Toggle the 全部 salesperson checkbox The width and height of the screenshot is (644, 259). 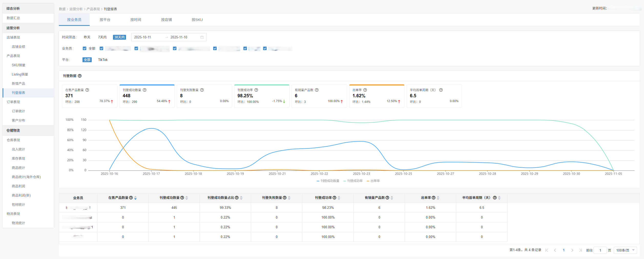coord(85,49)
